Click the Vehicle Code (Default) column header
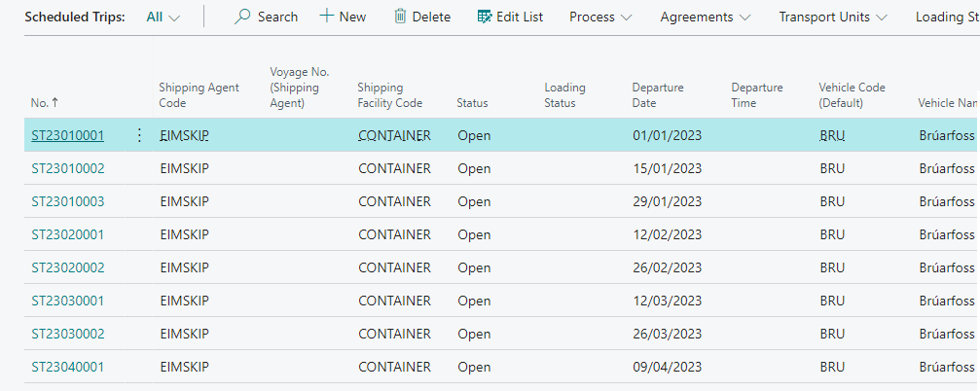Screen dimensions: 980x391 852,95
